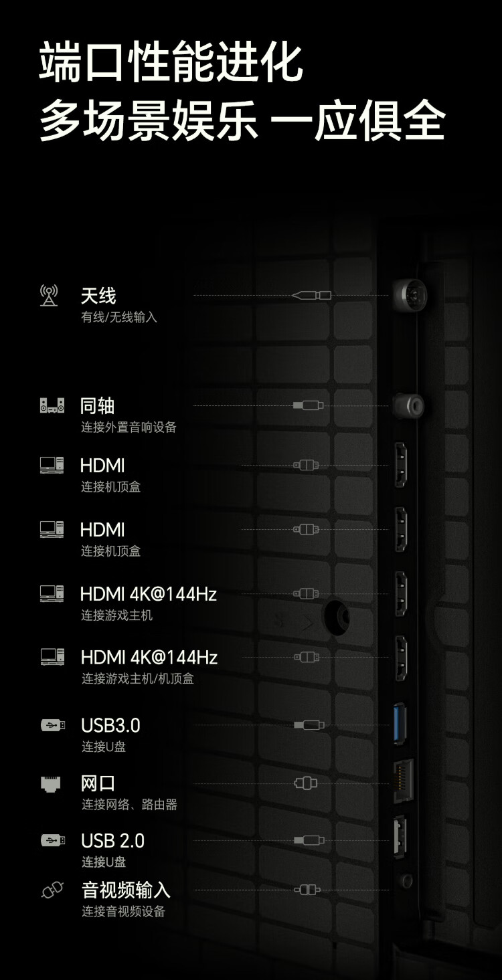502x980 pixels.
Task: Click the blue USB 3.0 port
Action: [400, 724]
